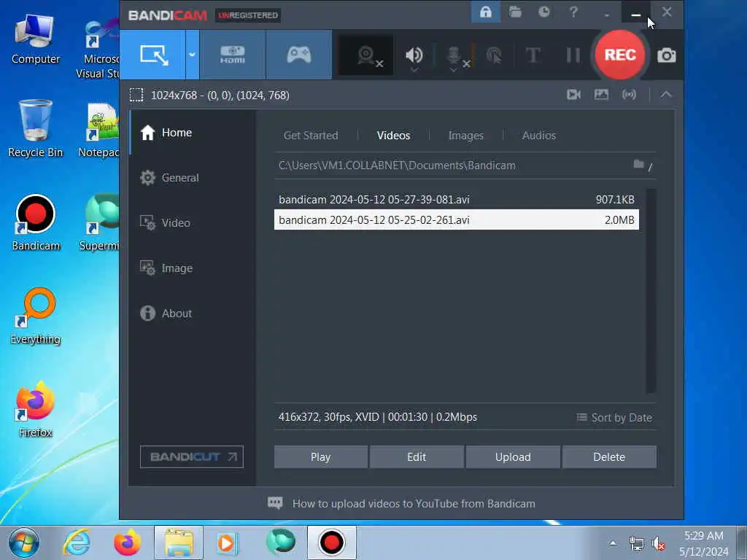
Task: Launch Internet Explorer from the taskbar
Action: (77, 542)
